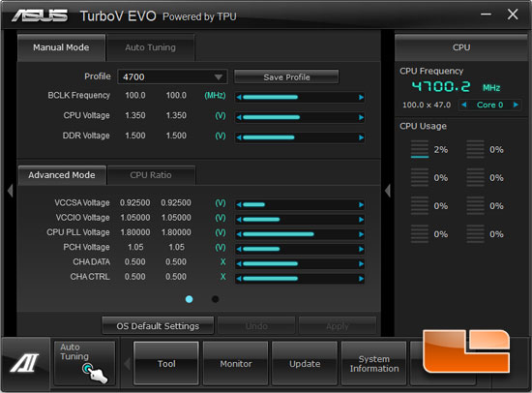Viewport: 532px width, 393px height.
Task: Select the first page indicator dot
Action: (189, 299)
